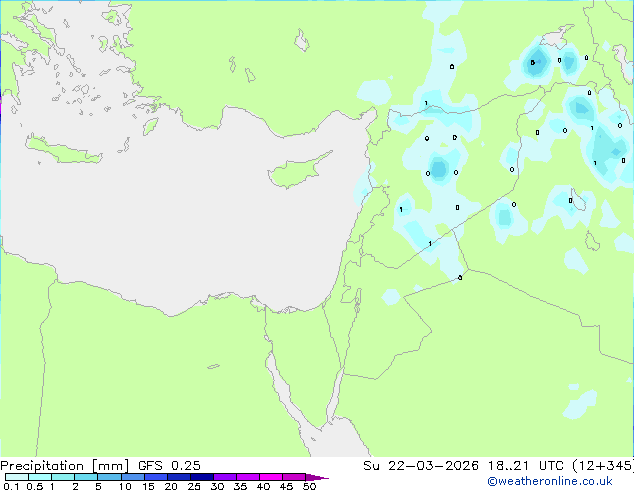Pick the 15 mm blue legend swatch
This screenshot has width=634, height=490.
(x=155, y=477)
